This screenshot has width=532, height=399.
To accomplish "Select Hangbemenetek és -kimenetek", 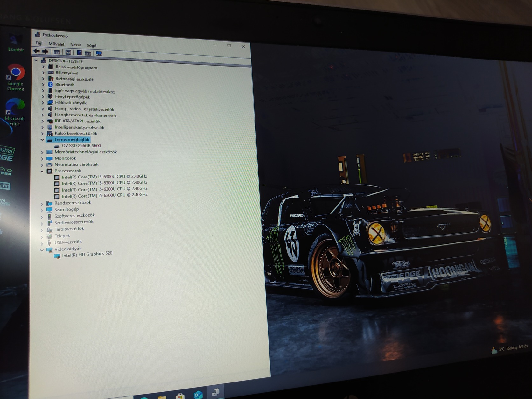I will [86, 115].
